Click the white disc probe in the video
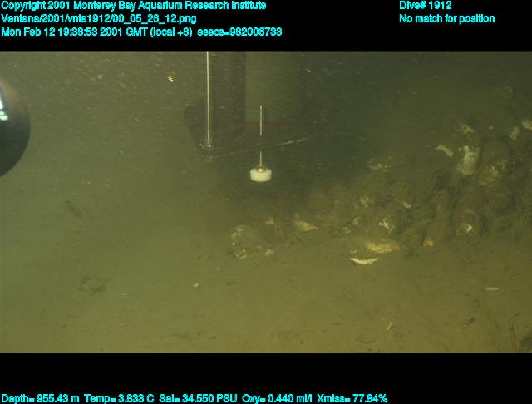532x404 pixels. [x=260, y=175]
